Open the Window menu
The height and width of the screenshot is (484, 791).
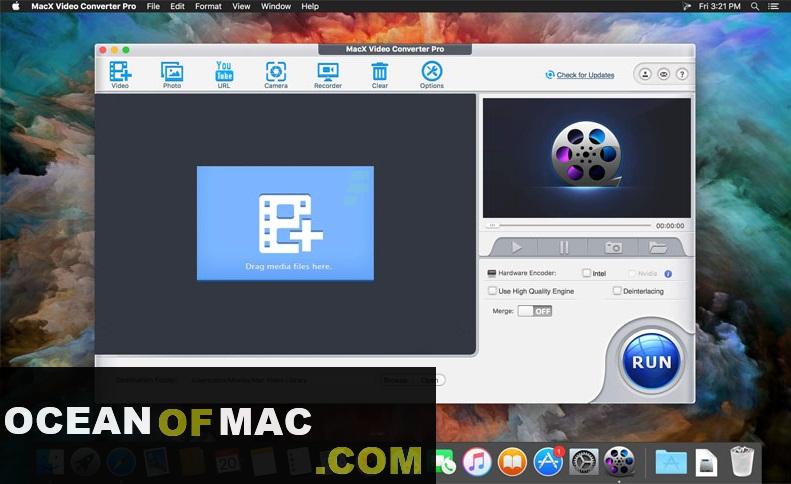[x=276, y=6]
